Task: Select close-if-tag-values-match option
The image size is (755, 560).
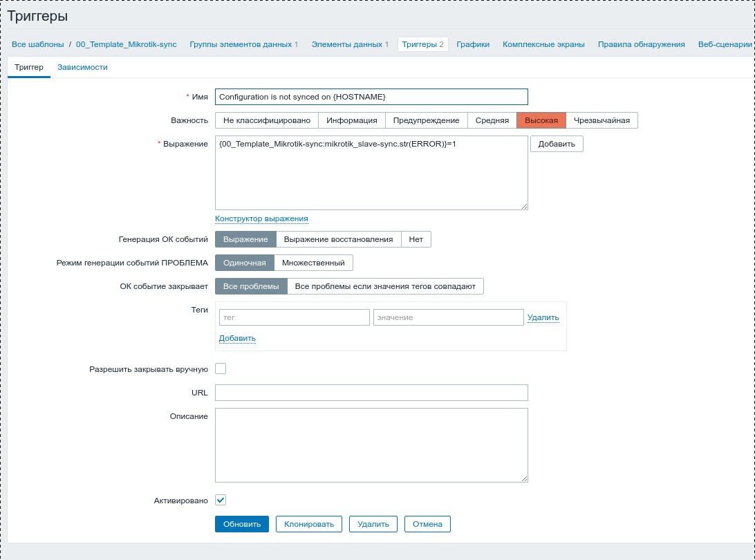Action: coord(385,286)
